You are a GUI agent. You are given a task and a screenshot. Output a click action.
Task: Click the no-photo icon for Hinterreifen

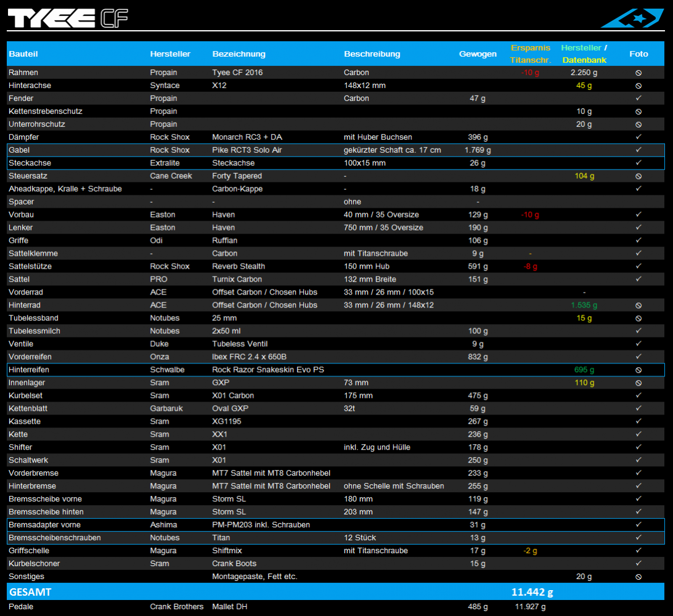click(x=638, y=370)
